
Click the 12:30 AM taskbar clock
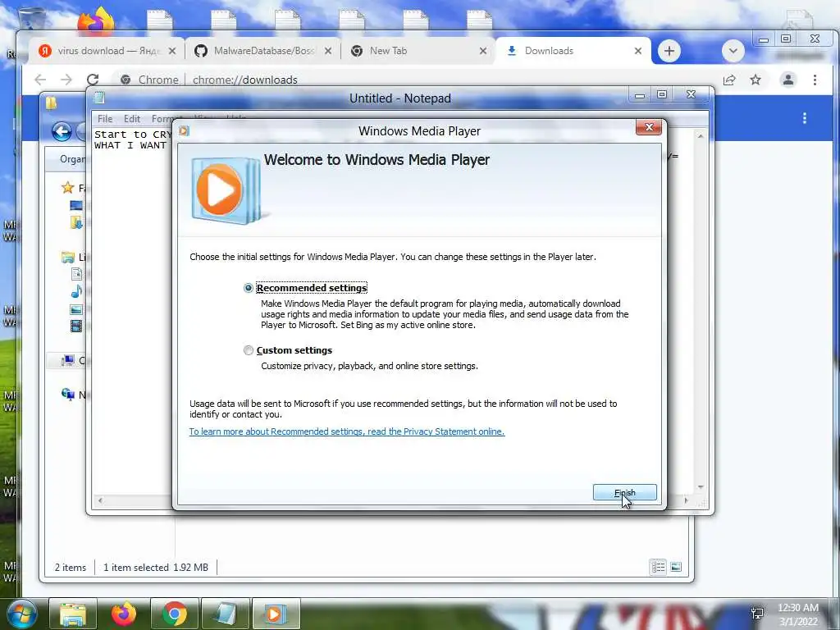(x=797, y=608)
